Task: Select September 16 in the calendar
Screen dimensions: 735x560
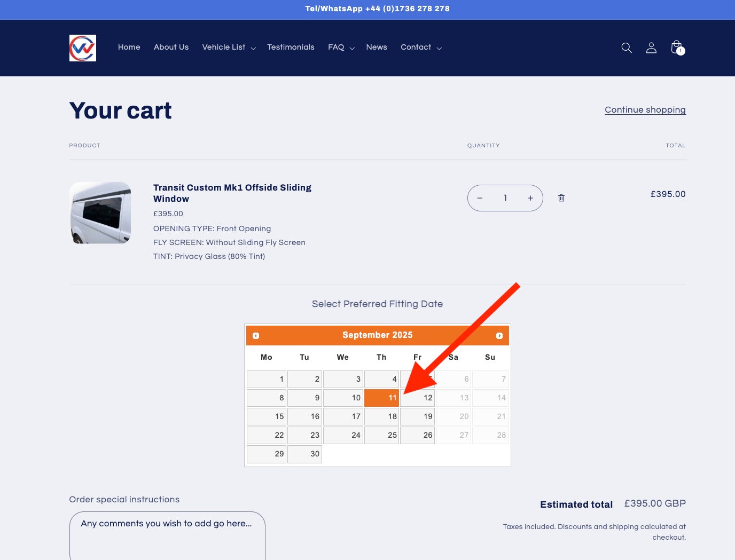Action: (x=304, y=416)
